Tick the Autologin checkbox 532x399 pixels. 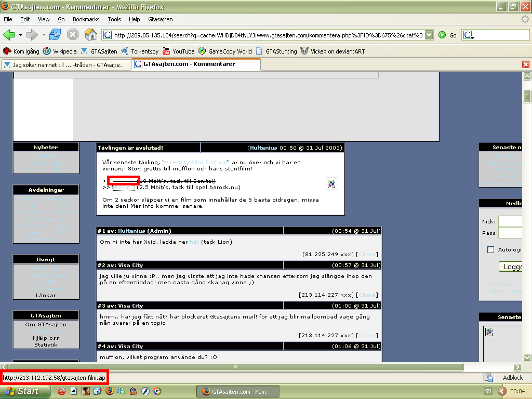pos(490,250)
